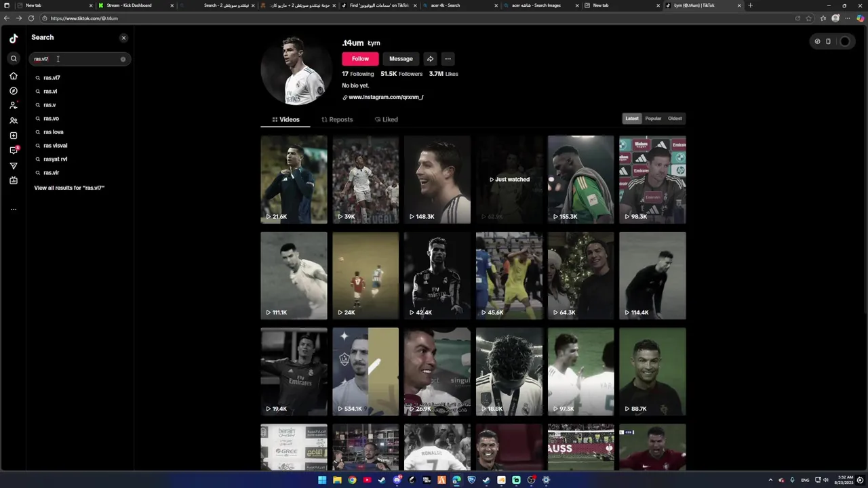Click the search magnifier icon in the sidebar

[14, 59]
